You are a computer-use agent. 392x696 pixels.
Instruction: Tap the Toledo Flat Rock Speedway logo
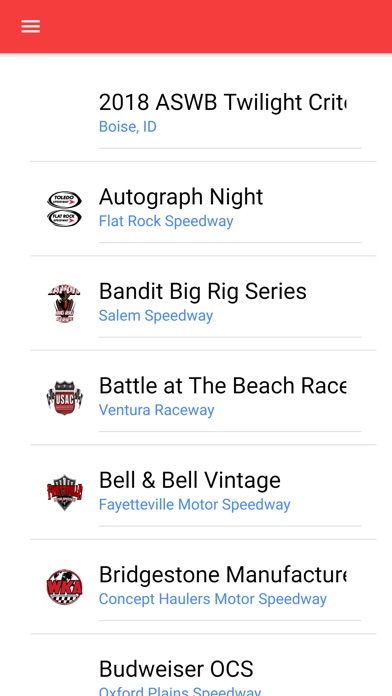pos(64,209)
